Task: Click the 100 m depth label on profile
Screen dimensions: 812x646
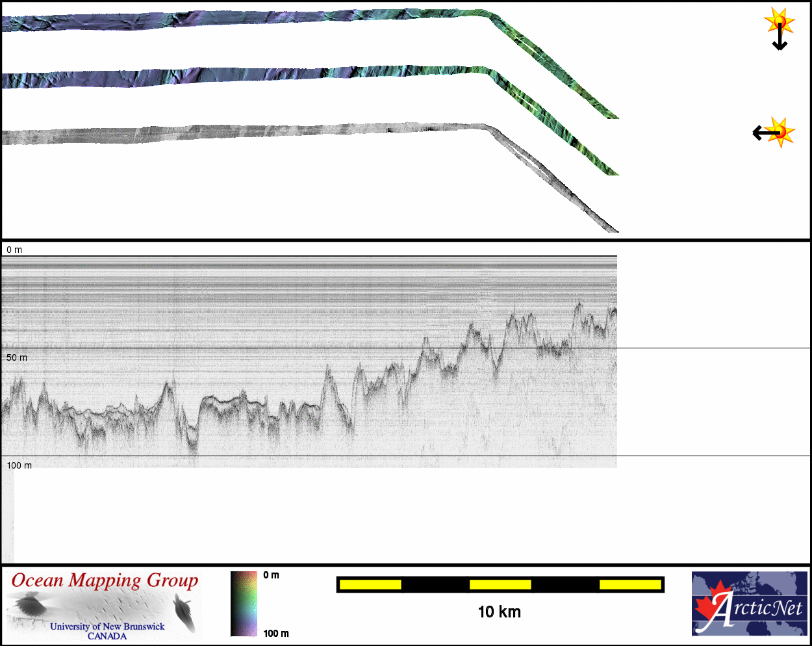Action: tap(19, 465)
